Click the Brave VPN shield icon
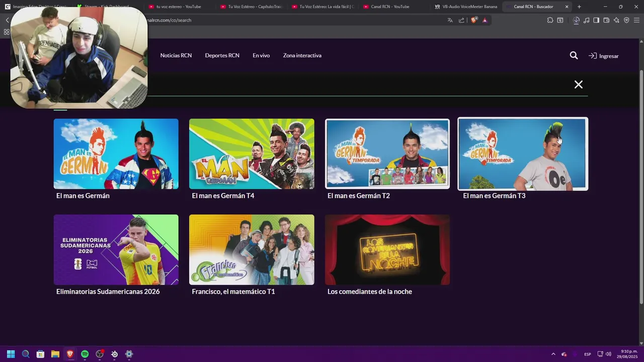The width and height of the screenshot is (644, 362). [x=626, y=20]
